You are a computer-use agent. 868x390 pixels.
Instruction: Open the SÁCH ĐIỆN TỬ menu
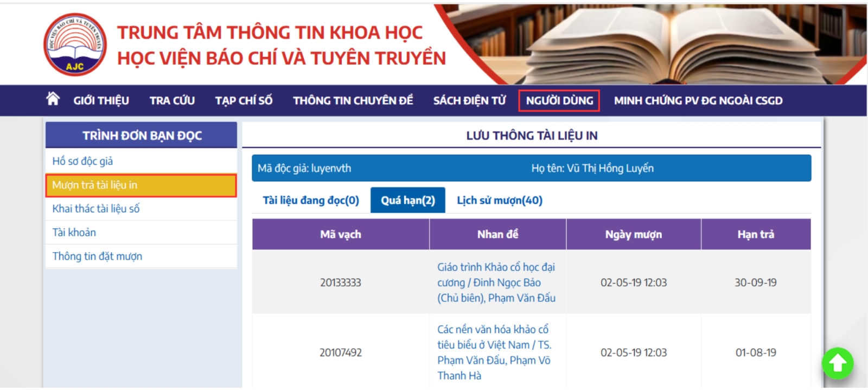469,100
